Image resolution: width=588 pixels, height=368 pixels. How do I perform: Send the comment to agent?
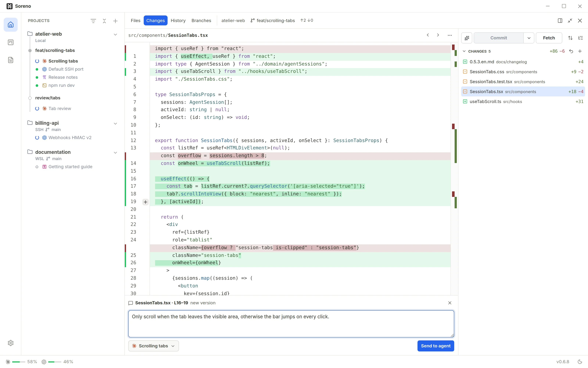coord(436,346)
